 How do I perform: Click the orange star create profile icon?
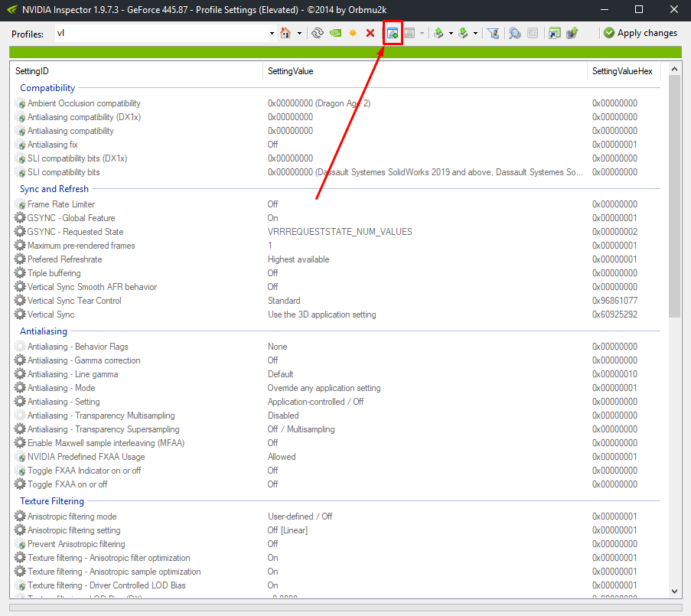coord(353,33)
